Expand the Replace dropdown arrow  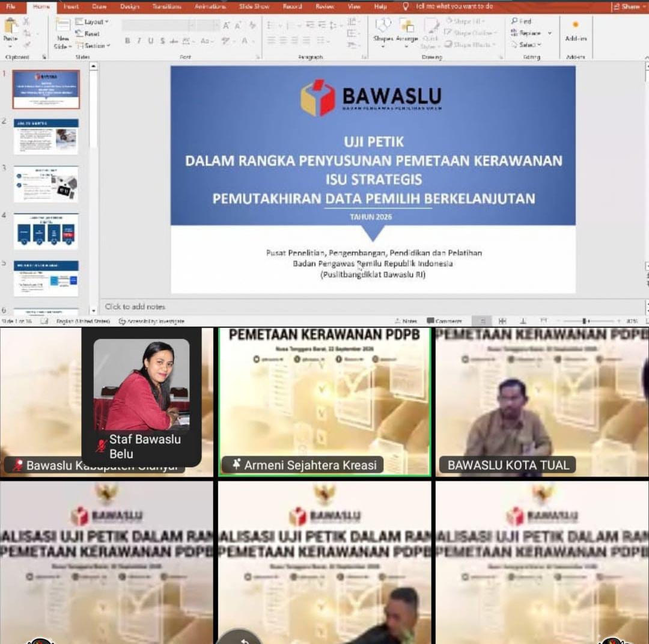pyautogui.click(x=549, y=32)
